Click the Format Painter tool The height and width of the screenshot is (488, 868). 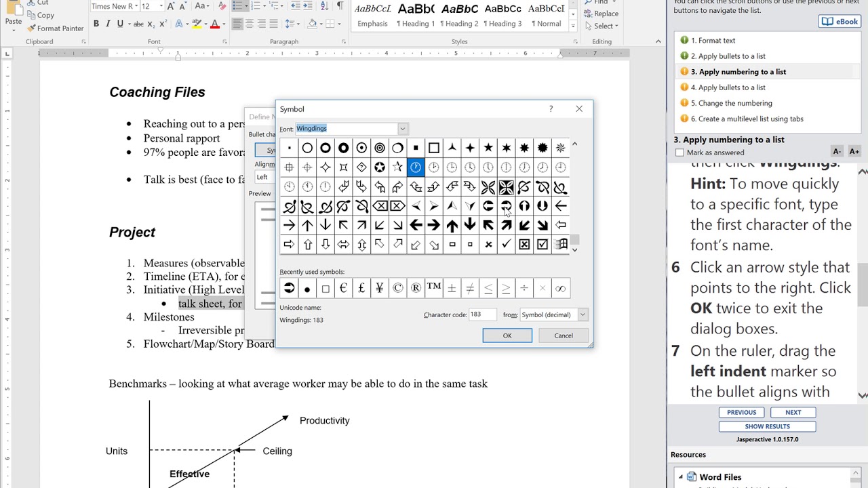coord(55,28)
